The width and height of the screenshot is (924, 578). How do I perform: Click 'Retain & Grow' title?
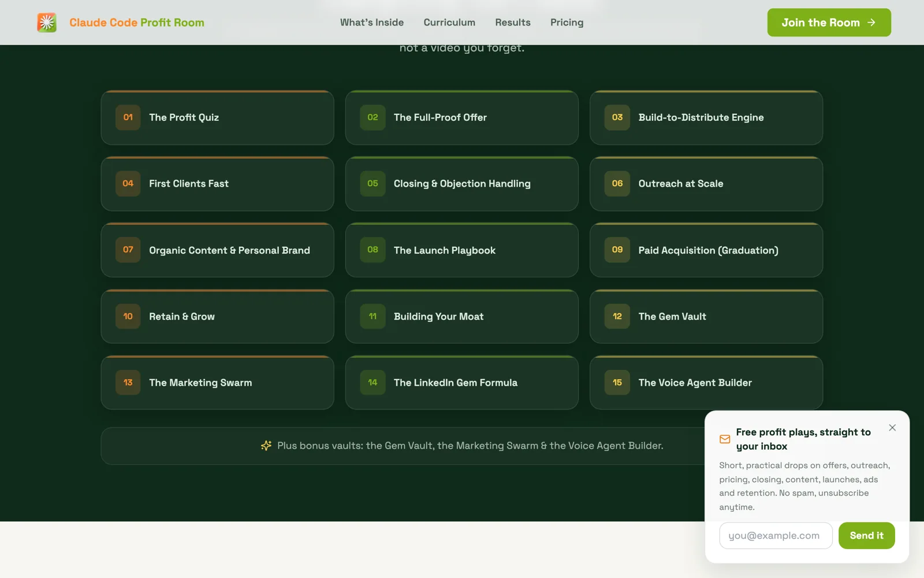pyautogui.click(x=182, y=317)
